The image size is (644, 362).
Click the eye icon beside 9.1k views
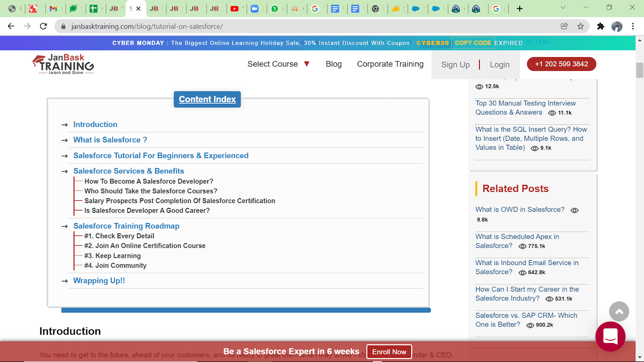pos(535,148)
